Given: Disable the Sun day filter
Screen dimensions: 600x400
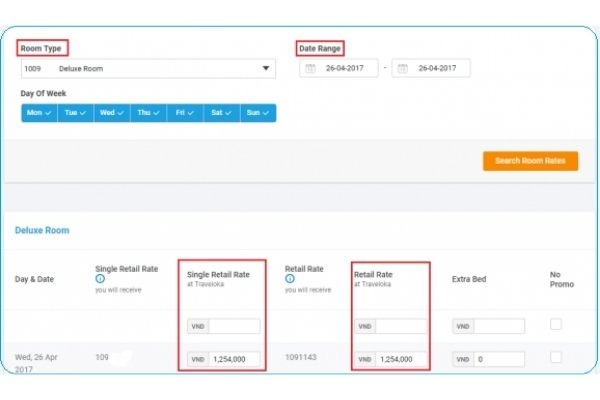Looking at the screenshot, I should pos(257,113).
